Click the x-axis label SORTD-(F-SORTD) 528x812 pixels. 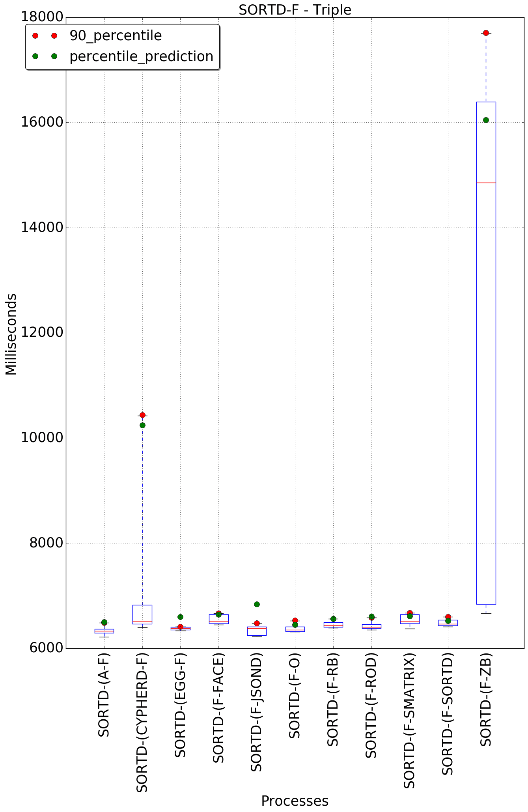click(448, 713)
